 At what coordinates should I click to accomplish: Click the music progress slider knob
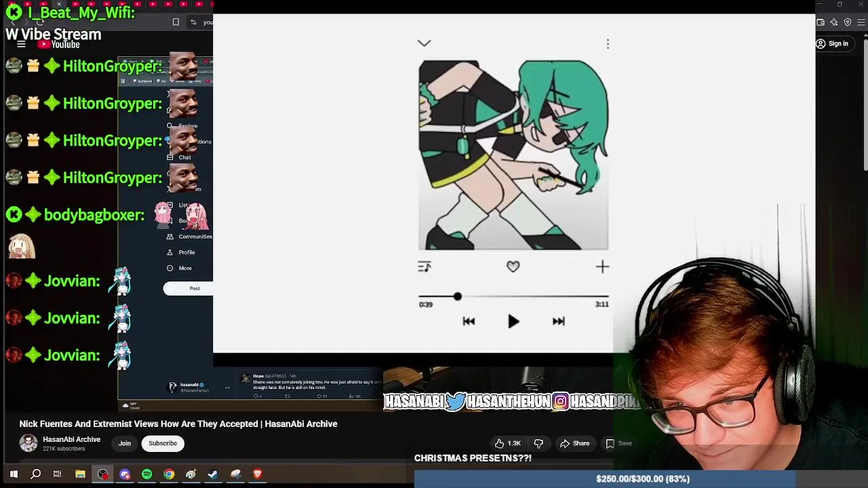point(458,297)
